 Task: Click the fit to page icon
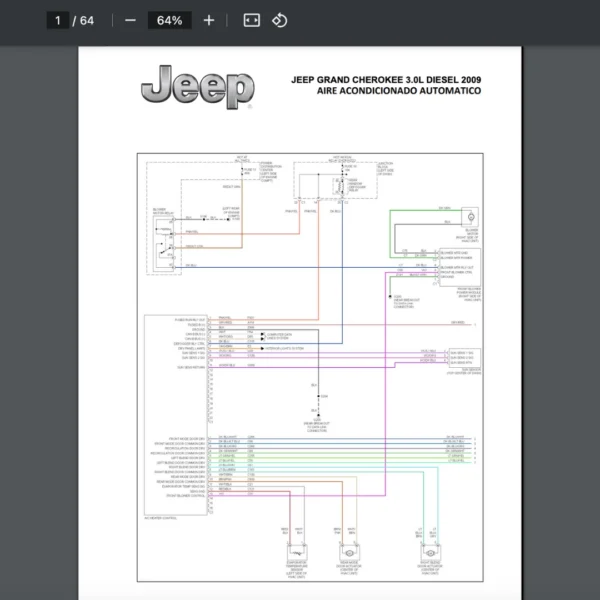(251, 20)
